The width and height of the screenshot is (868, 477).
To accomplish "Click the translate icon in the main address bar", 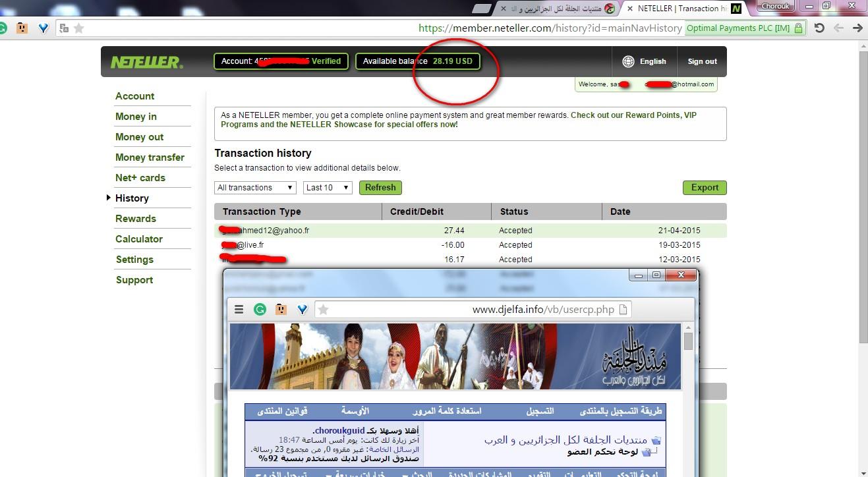I will coord(64,28).
